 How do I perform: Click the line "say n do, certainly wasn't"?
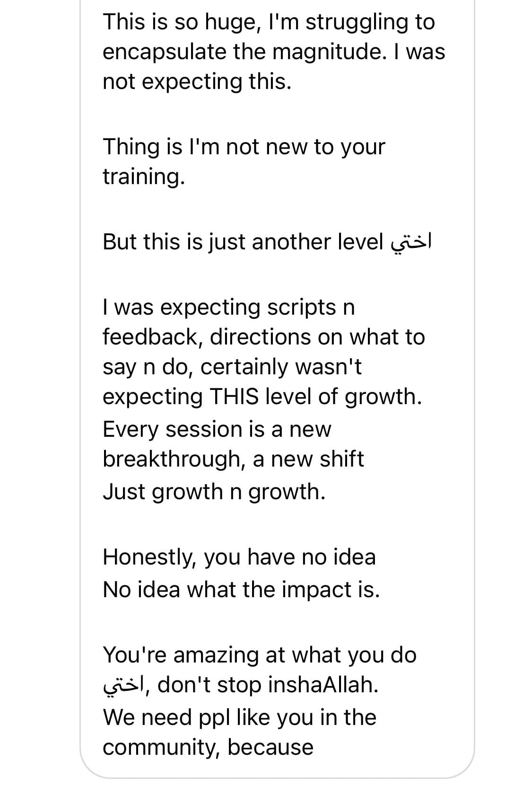pyautogui.click(x=232, y=367)
